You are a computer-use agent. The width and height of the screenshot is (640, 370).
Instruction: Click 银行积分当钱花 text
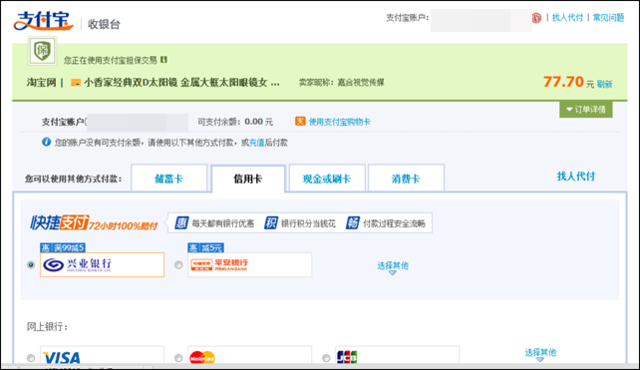pyautogui.click(x=308, y=224)
